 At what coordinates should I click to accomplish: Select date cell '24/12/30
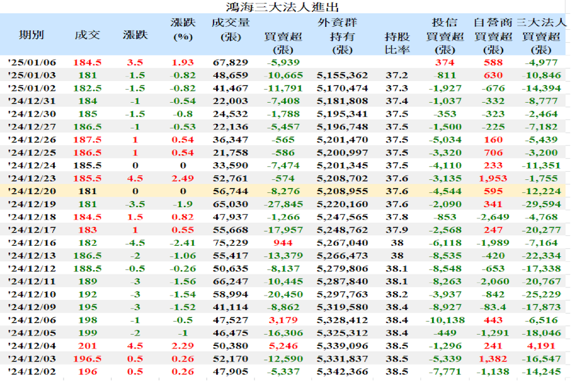pos(32,114)
